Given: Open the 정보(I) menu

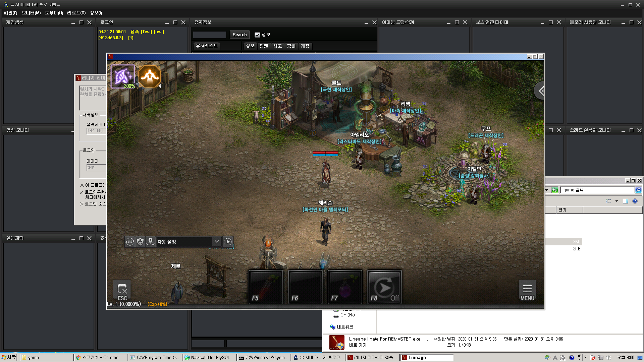Looking at the screenshot, I should [96, 13].
